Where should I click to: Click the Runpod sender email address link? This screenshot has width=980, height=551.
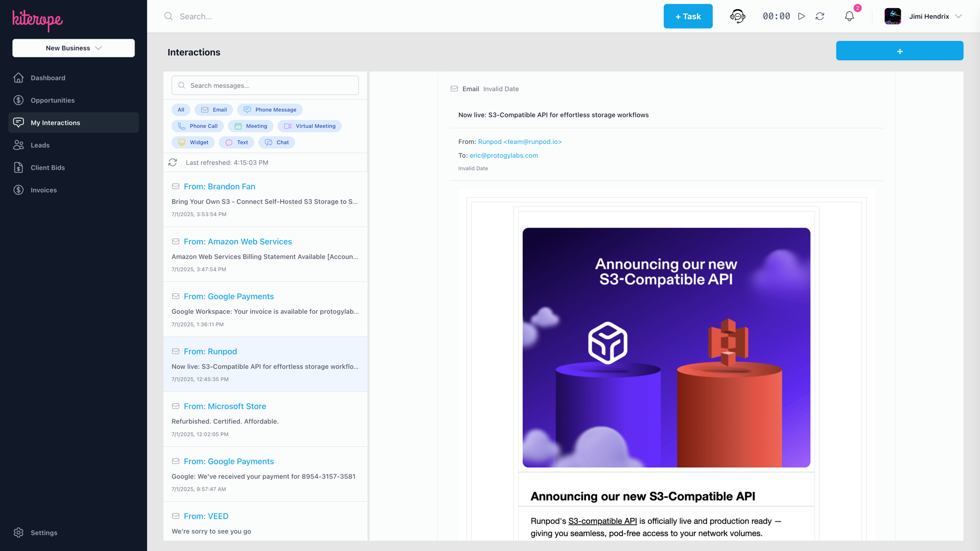(520, 142)
